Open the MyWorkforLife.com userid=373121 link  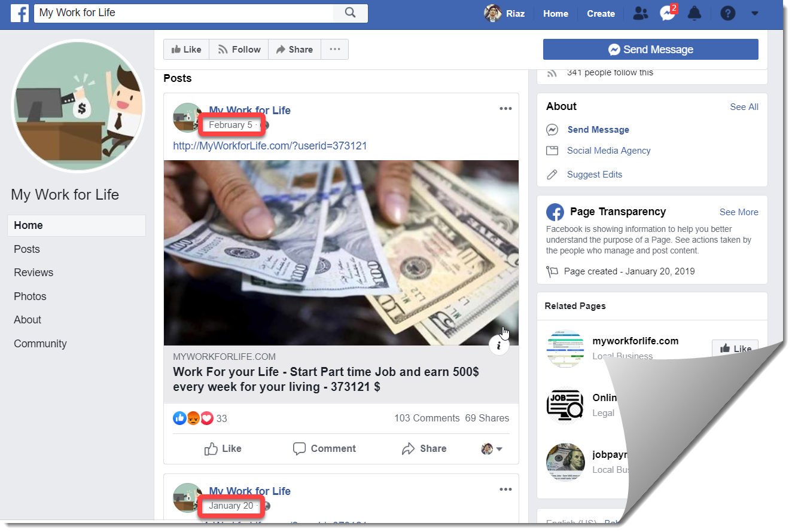click(270, 146)
